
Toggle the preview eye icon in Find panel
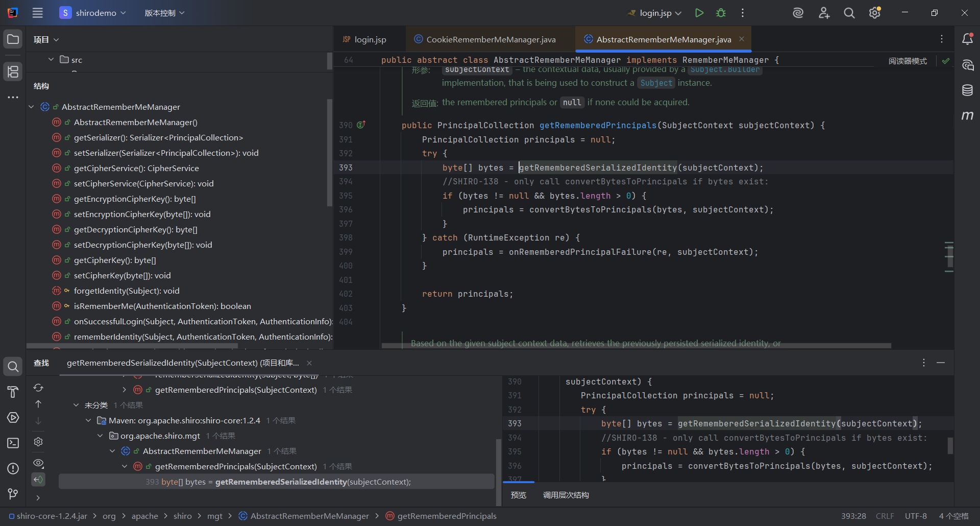pyautogui.click(x=38, y=463)
